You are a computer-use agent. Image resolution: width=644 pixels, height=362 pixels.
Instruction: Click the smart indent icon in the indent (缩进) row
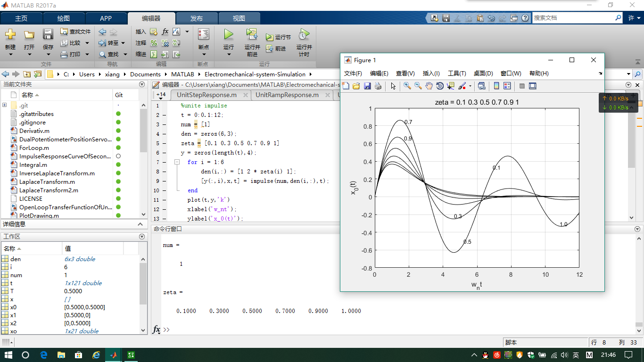point(154,54)
